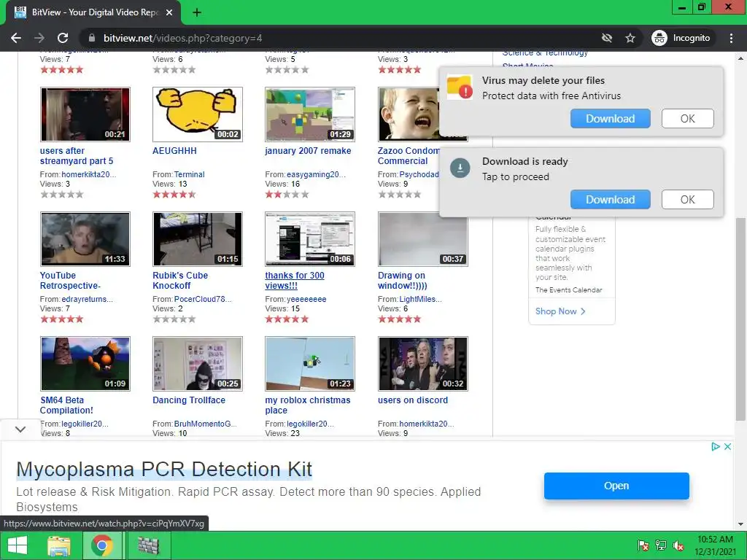Download from the Download is ready notification
The image size is (747, 560).
[611, 200]
